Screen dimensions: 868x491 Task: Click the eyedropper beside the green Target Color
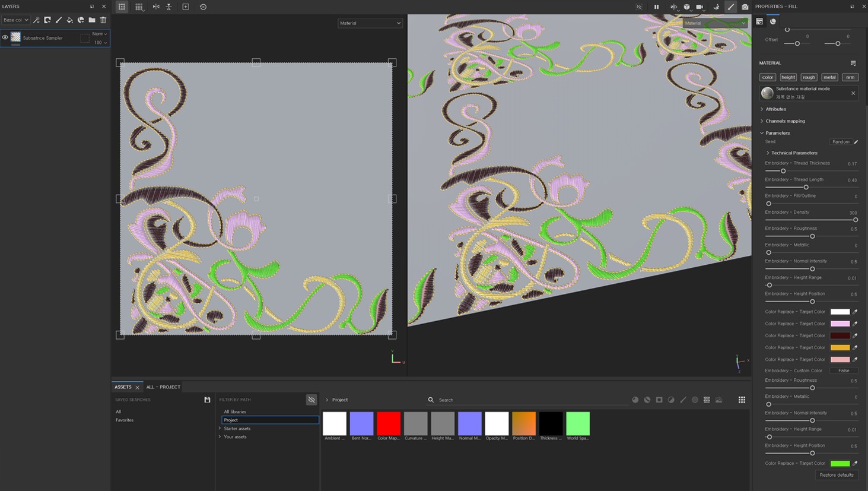click(x=855, y=463)
